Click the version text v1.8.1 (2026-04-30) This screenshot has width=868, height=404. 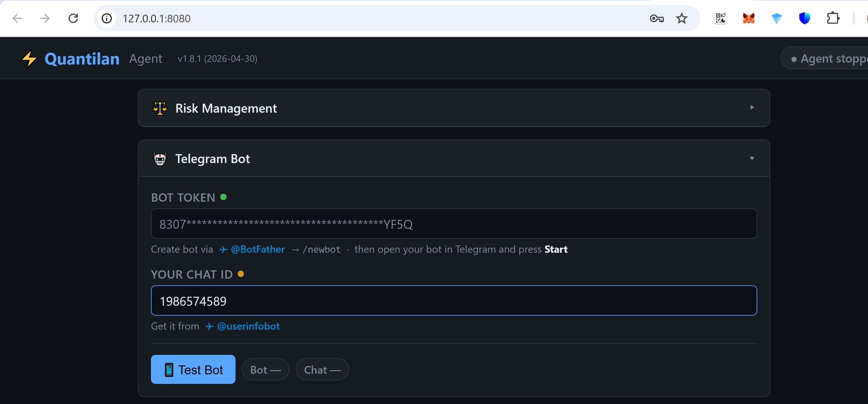click(x=217, y=59)
